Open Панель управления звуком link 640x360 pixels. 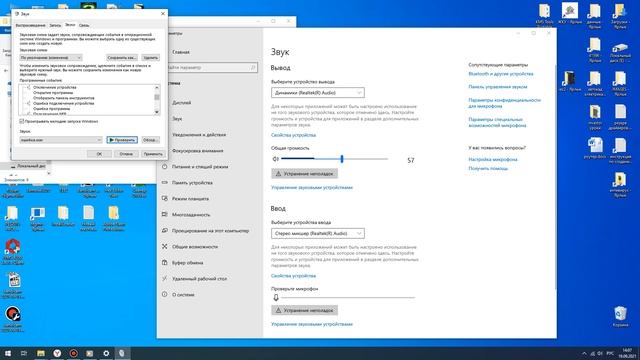coord(498,87)
